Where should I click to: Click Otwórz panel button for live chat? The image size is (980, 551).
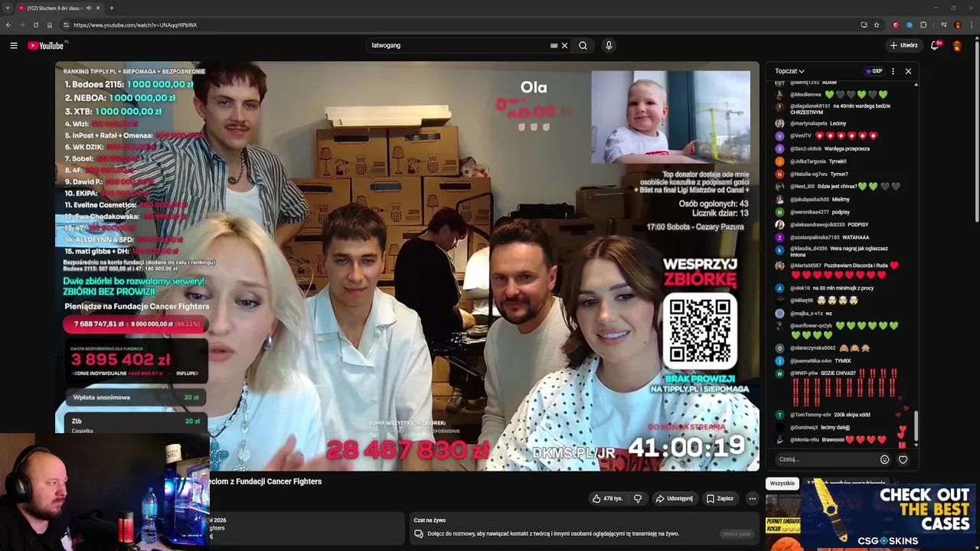(x=737, y=533)
